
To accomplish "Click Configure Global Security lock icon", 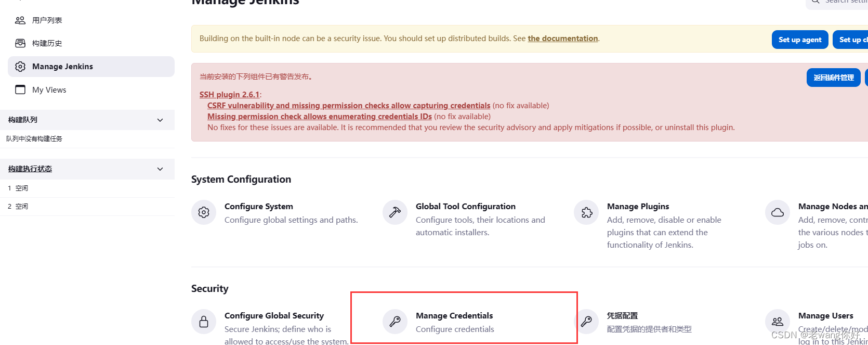I will tap(204, 322).
